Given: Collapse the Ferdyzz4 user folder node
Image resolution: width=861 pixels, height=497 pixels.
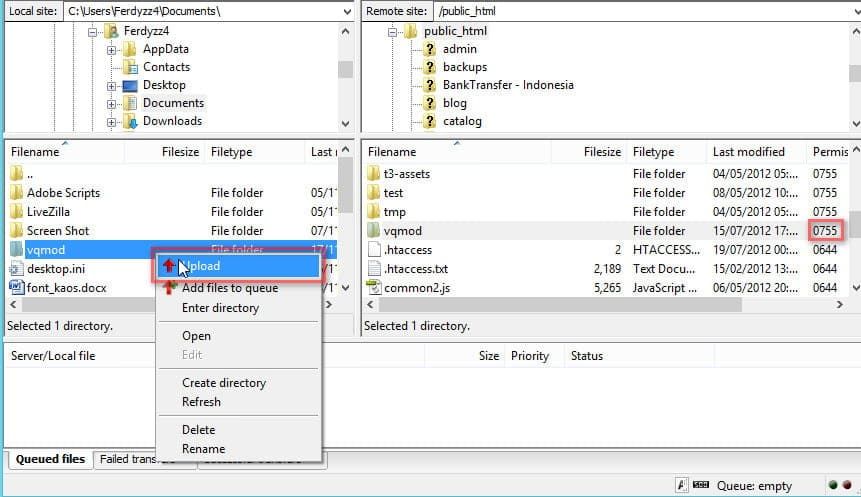Looking at the screenshot, I should (92, 31).
